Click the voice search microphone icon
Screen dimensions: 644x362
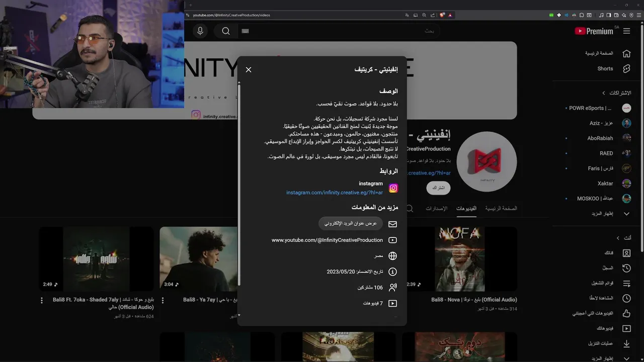tap(200, 31)
